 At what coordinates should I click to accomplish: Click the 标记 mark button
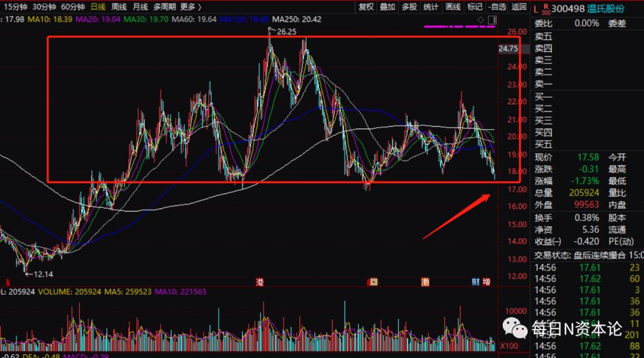pos(475,7)
